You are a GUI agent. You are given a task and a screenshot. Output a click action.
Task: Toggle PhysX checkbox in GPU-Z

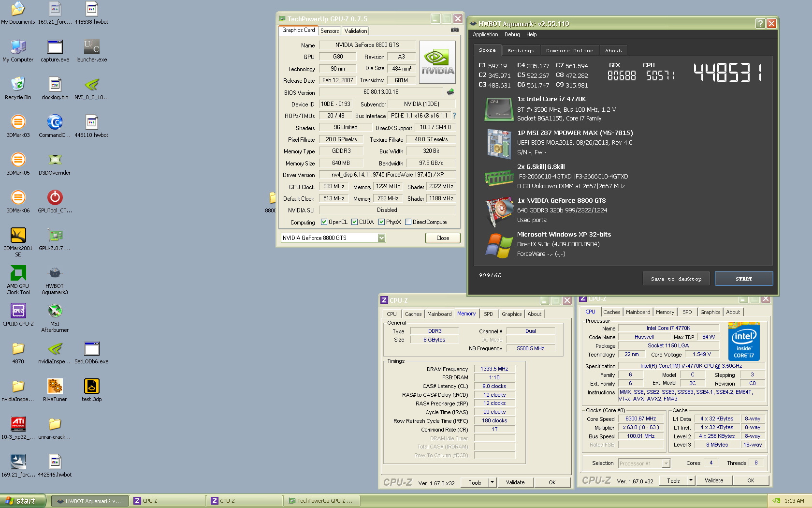pos(381,222)
